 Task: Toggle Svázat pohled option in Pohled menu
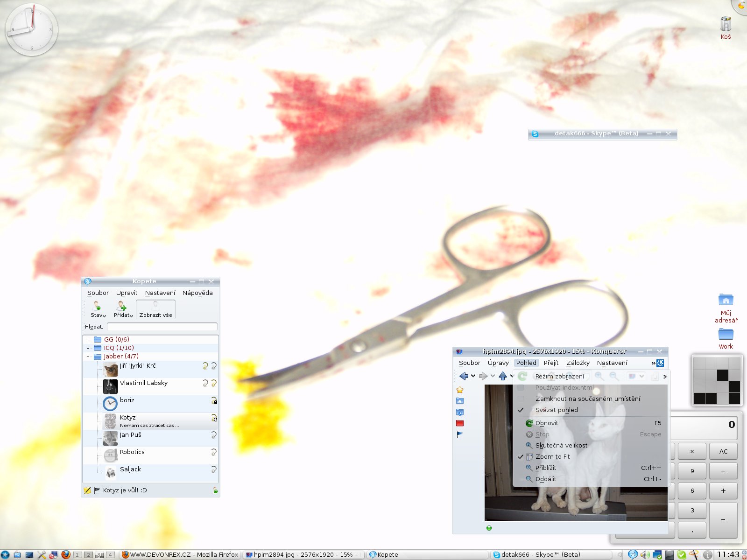(x=591, y=410)
